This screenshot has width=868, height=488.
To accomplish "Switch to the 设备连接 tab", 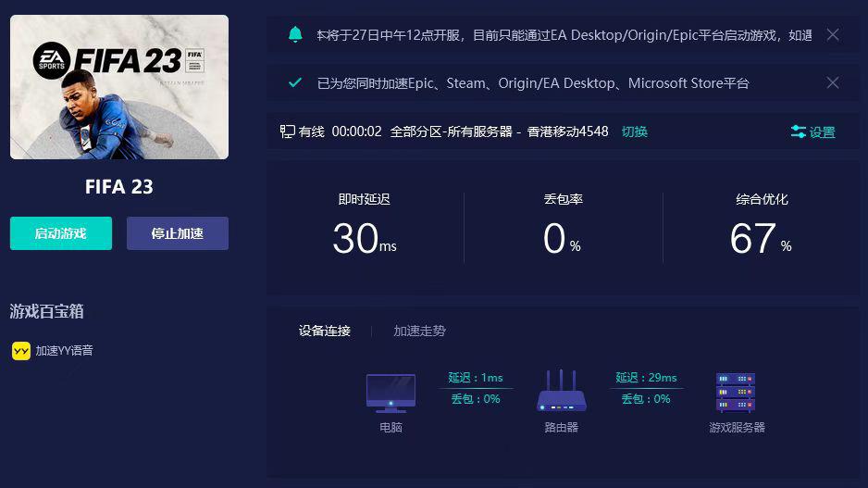I will [325, 331].
